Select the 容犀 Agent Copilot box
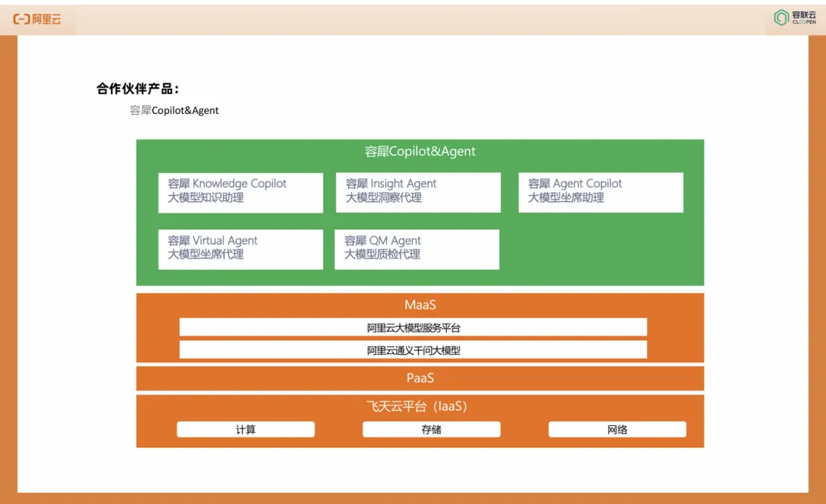Screen dimensions: 826x504 click(x=600, y=192)
